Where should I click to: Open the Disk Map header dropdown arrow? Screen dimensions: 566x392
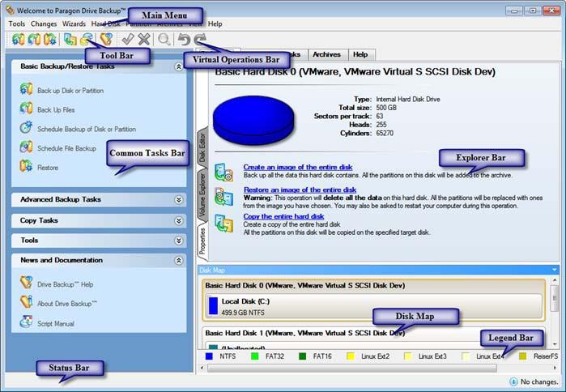point(554,270)
